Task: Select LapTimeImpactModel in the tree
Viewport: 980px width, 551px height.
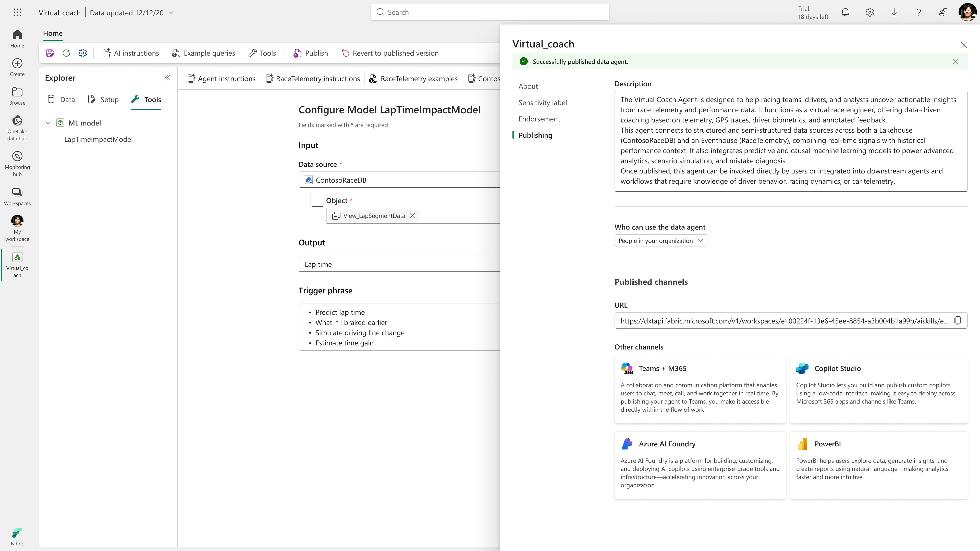Action: click(x=98, y=140)
